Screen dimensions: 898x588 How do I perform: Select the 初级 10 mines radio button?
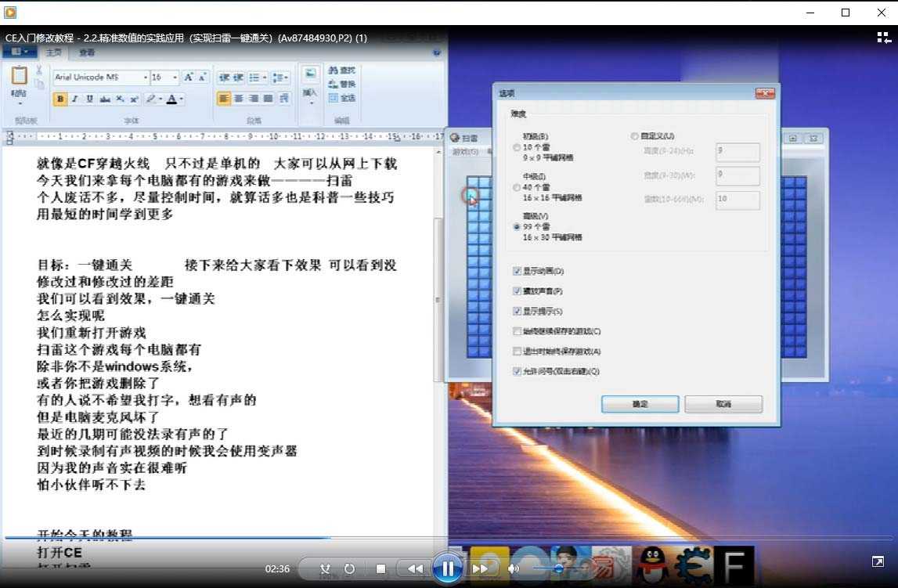pos(517,148)
